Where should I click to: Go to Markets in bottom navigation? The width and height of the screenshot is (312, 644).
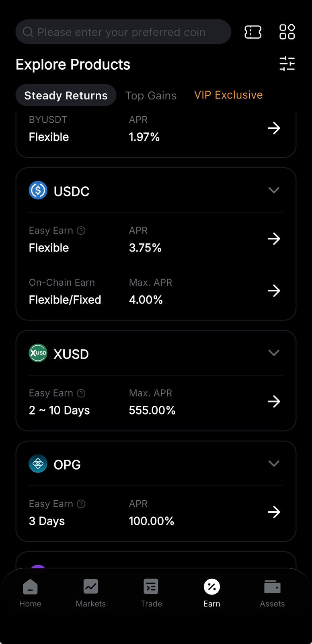tap(91, 593)
